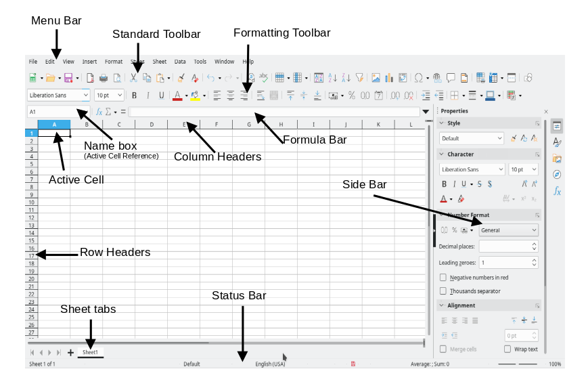This screenshot has height=384, width=588.
Task: Click the Insert Chart icon
Action: (389, 78)
